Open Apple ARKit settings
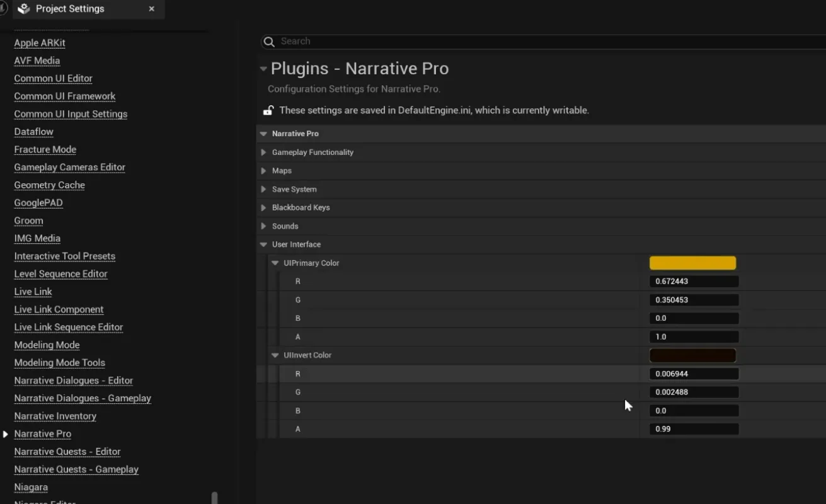Image resolution: width=826 pixels, height=504 pixels. tap(40, 43)
